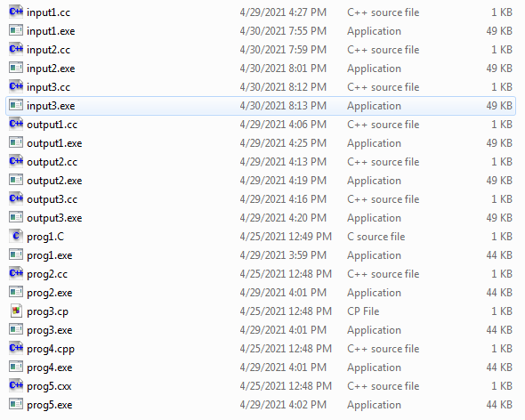This screenshot has height=420, width=525.
Task: Click date 4/30/2021 8:01 PM
Action: tap(283, 69)
